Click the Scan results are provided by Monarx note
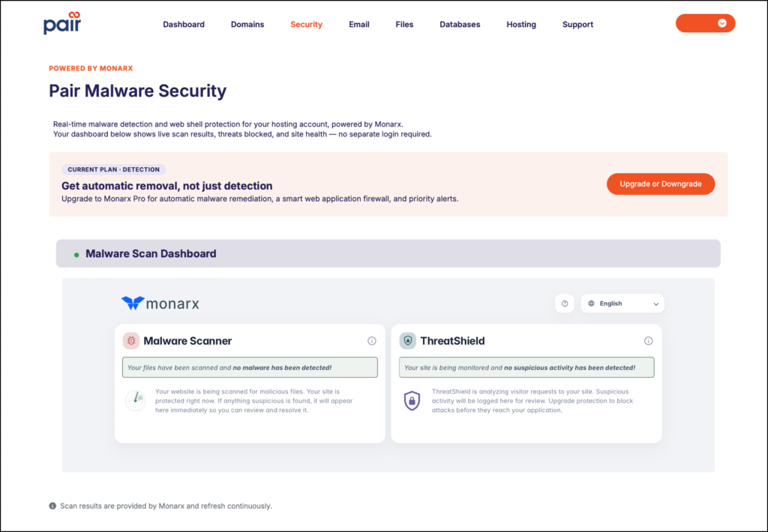The image size is (768, 532). 166,506
